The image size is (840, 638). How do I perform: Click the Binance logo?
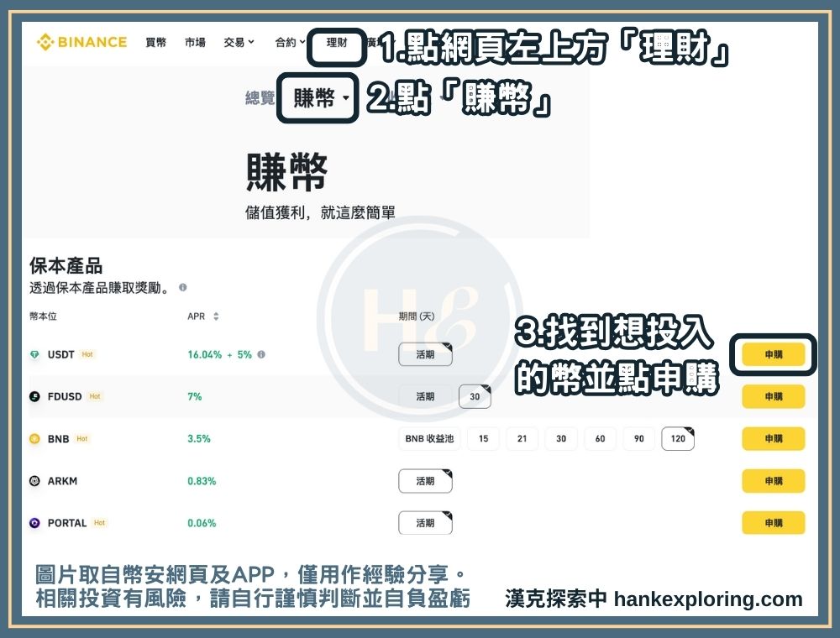(x=81, y=42)
